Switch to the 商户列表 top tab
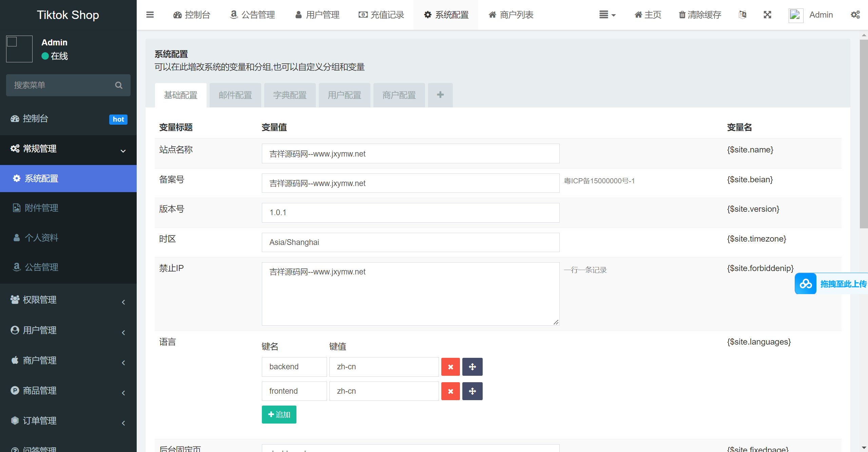Screen dimensions: 868x452 click(511, 15)
